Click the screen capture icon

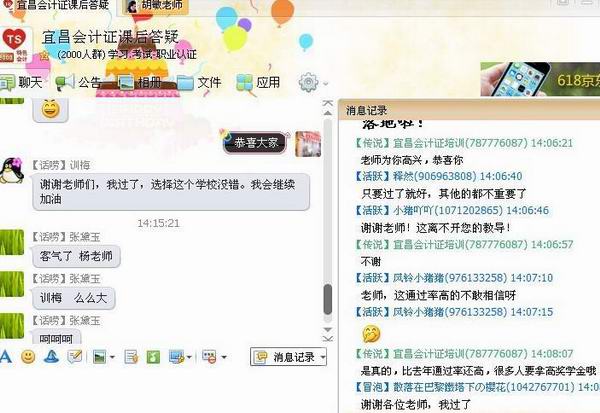pos(176,357)
